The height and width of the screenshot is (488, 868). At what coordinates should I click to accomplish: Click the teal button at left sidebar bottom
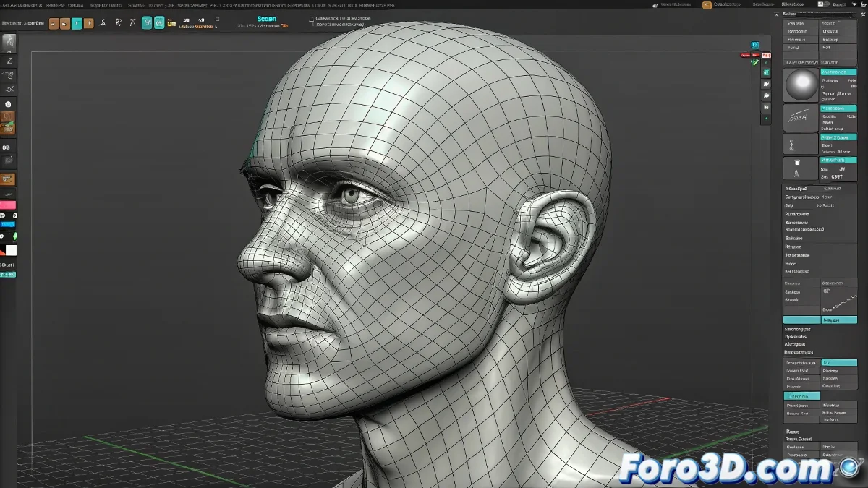pyautogui.click(x=8, y=275)
